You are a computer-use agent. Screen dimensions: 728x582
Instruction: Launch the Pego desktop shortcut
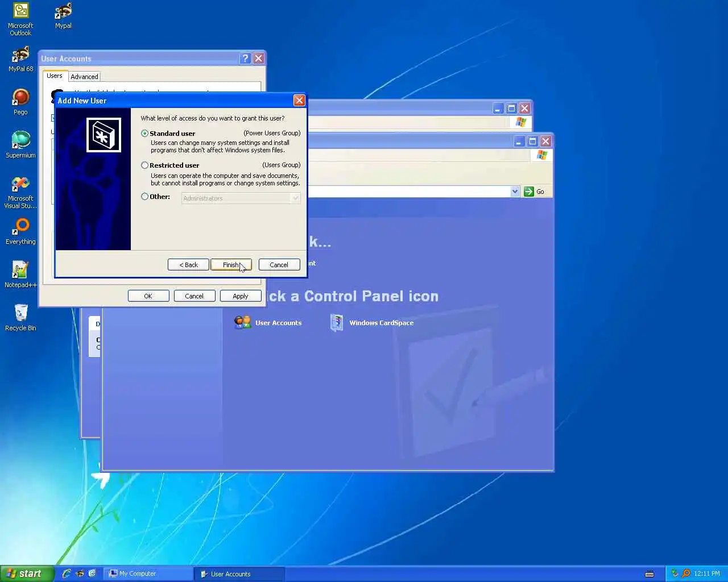click(x=20, y=102)
